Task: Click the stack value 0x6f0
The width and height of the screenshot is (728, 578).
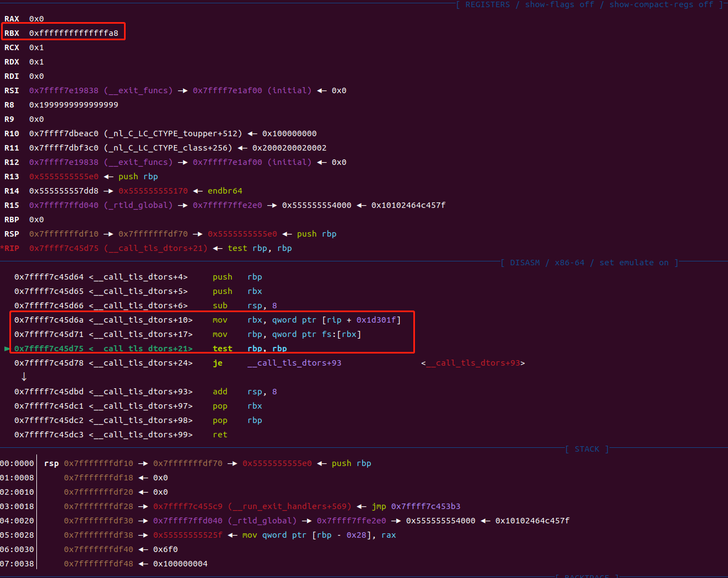Action: (165, 549)
